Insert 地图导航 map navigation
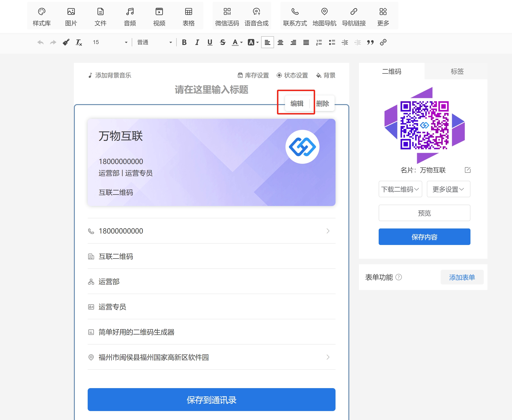 click(324, 17)
